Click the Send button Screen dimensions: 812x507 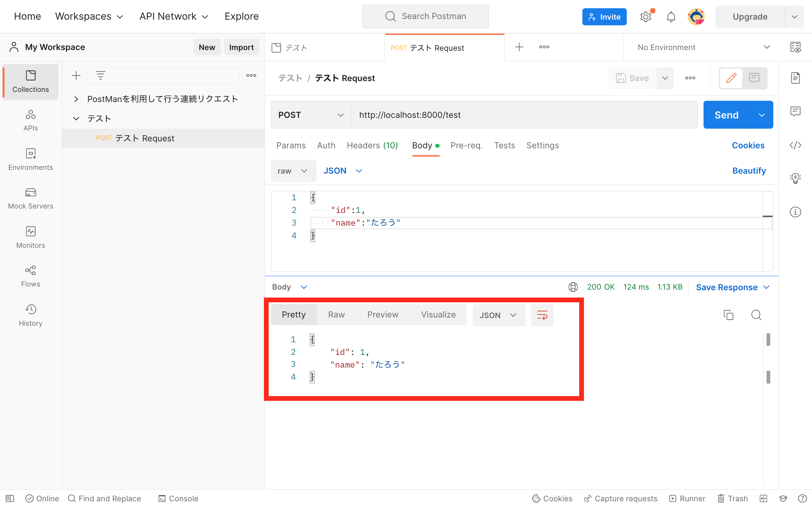[726, 114]
